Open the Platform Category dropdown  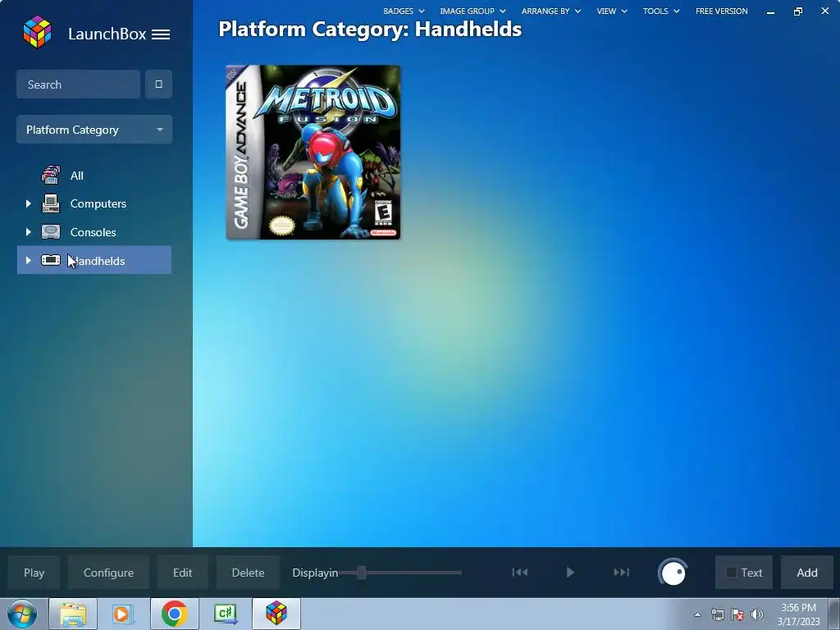click(94, 130)
